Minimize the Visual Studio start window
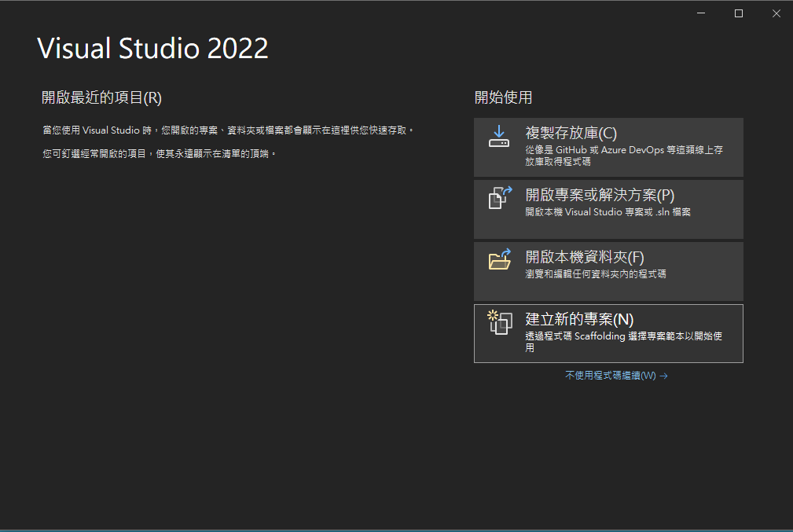The image size is (793, 532). pyautogui.click(x=701, y=13)
